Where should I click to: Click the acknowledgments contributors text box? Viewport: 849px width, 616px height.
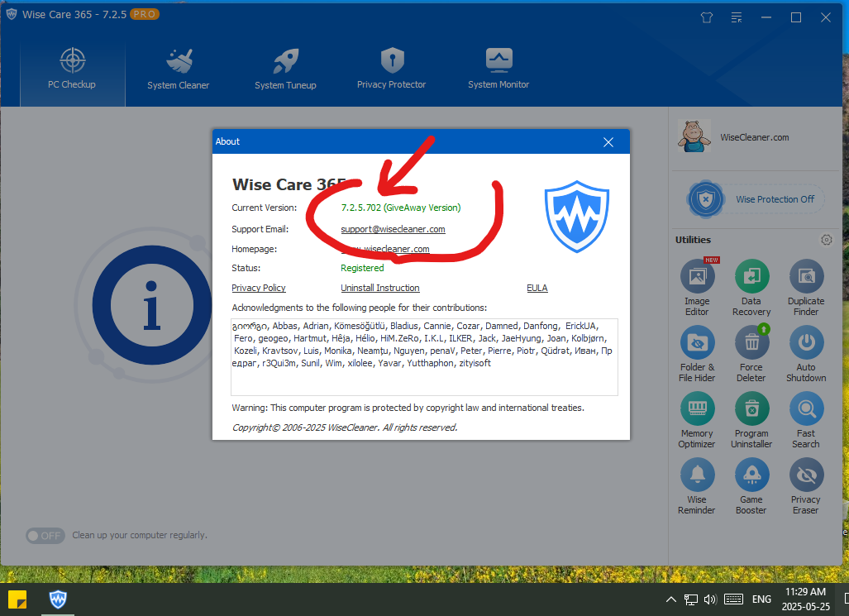pos(425,357)
